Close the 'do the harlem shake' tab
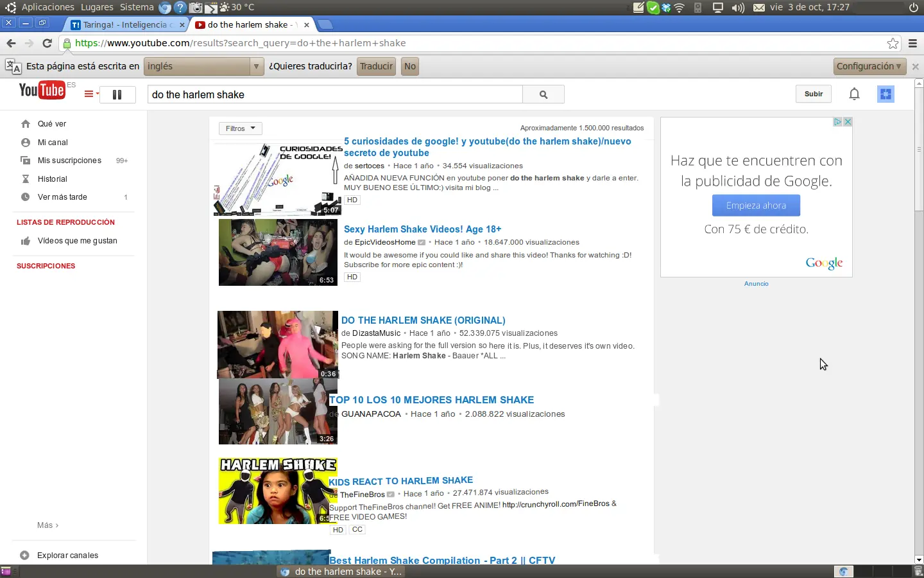924x578 pixels. [307, 25]
